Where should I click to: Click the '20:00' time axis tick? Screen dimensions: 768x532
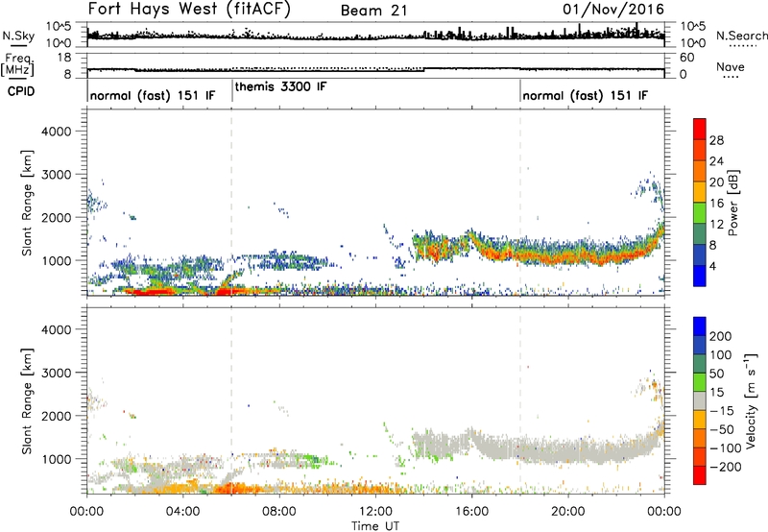pyautogui.click(x=568, y=512)
